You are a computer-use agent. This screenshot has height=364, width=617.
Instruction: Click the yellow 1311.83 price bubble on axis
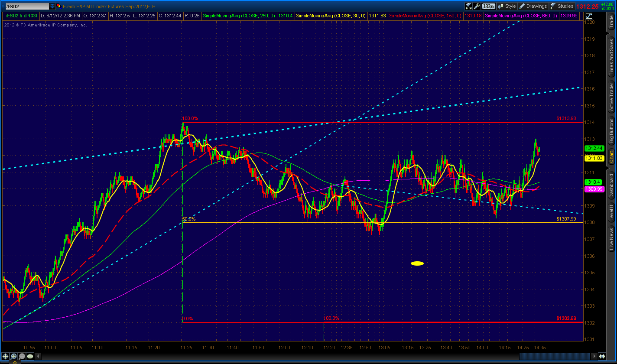pos(594,159)
